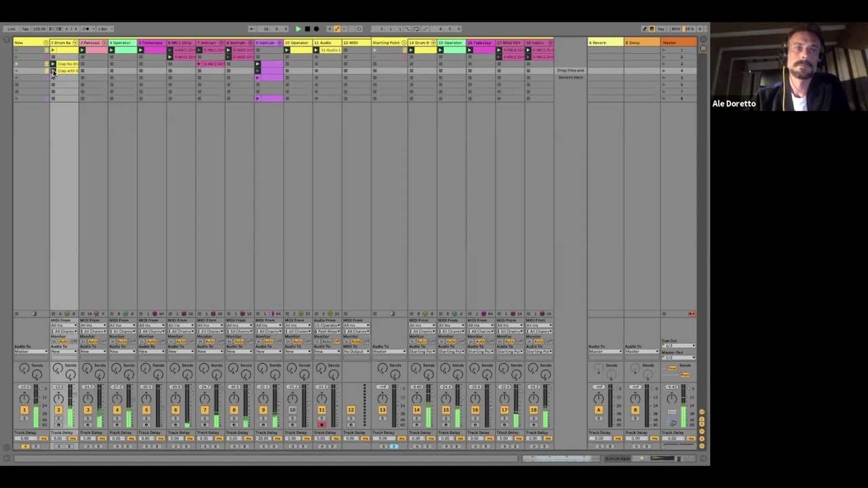Open track 1 Audio To dropdown
This screenshot has height=488, width=868.
coord(32,351)
